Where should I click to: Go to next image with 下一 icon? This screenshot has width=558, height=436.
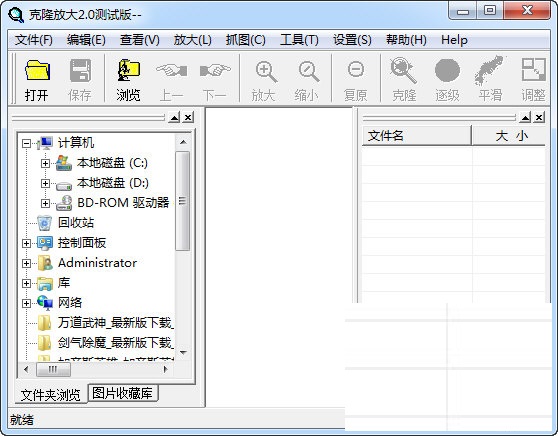coord(215,70)
